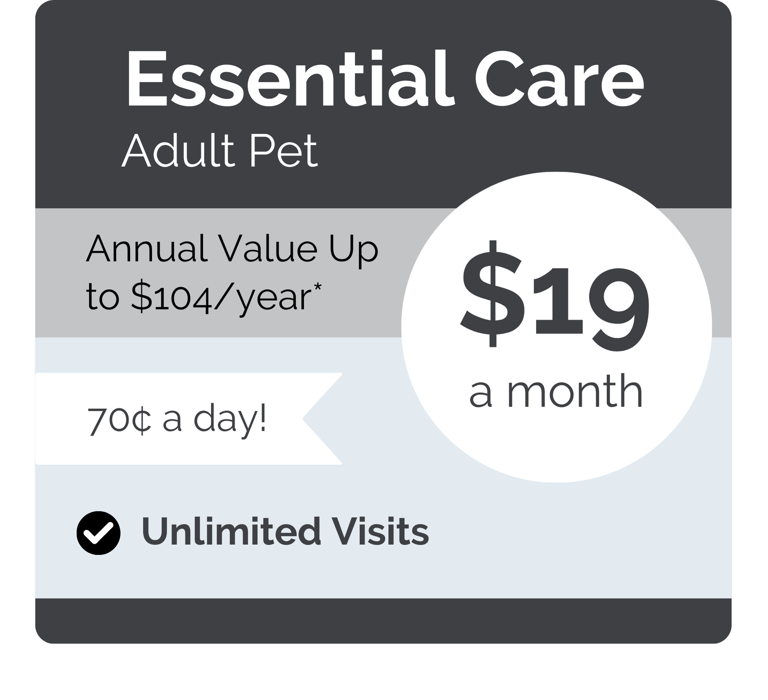This screenshot has width=768, height=700.
Task: Click the '70¢ a day!' ribbon banner
Action: (x=177, y=419)
